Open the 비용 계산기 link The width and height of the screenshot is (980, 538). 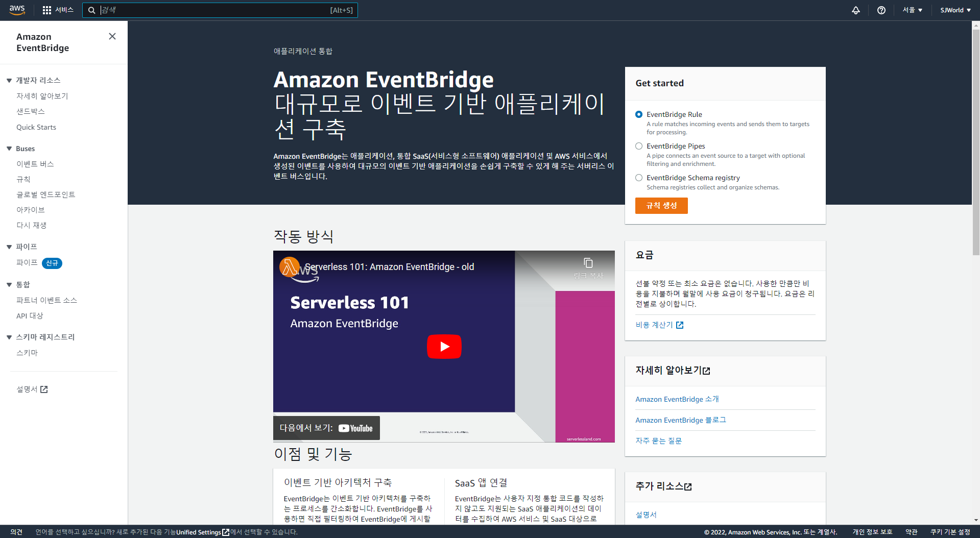pos(654,325)
